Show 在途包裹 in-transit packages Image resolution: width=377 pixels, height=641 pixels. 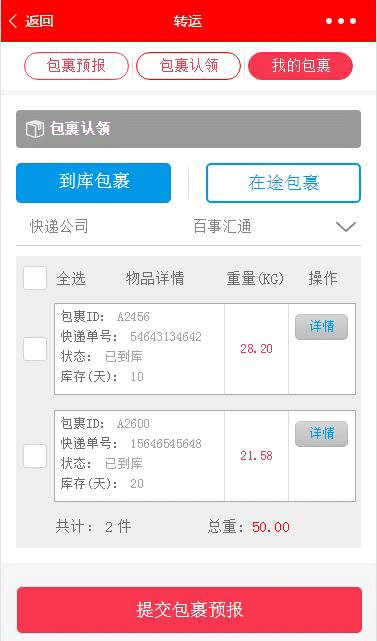coord(283,183)
